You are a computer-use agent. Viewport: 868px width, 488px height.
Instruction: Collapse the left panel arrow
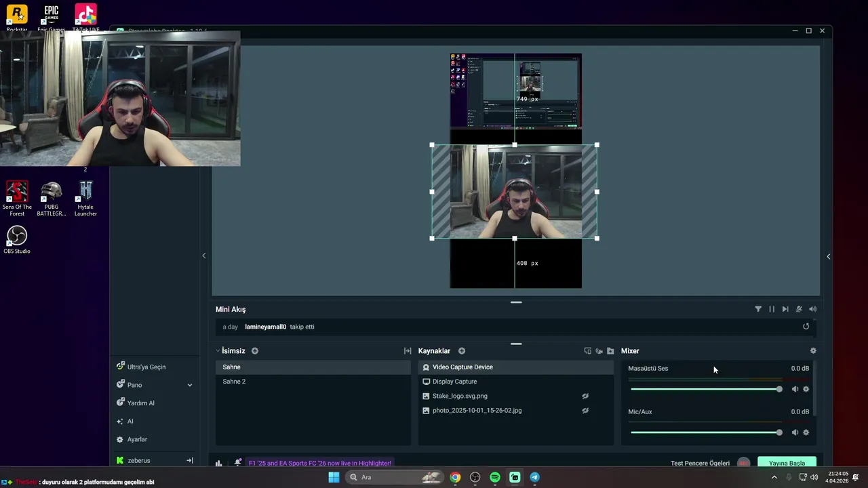tap(204, 256)
